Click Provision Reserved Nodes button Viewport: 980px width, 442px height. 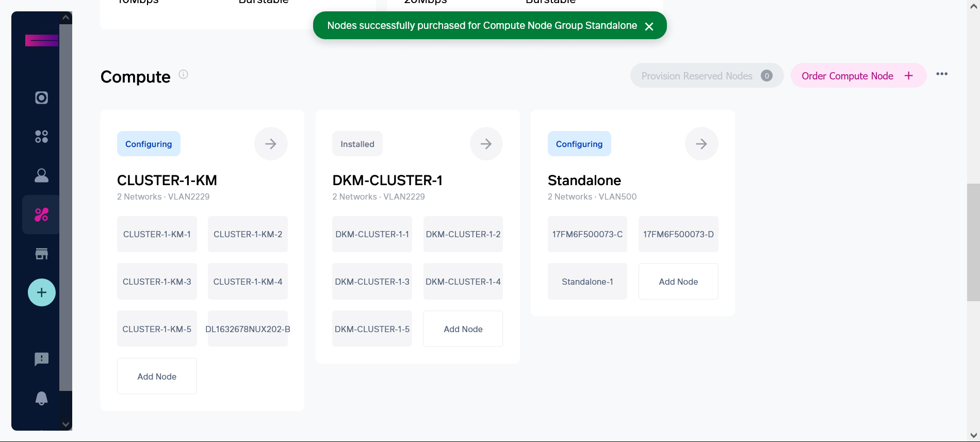coord(707,76)
